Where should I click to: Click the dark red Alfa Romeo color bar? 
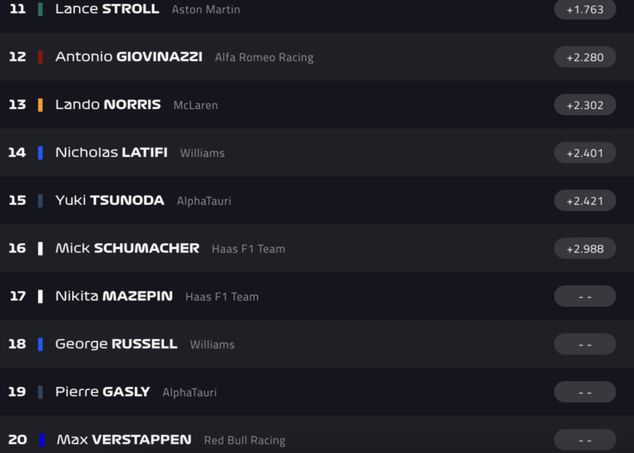coord(40,57)
